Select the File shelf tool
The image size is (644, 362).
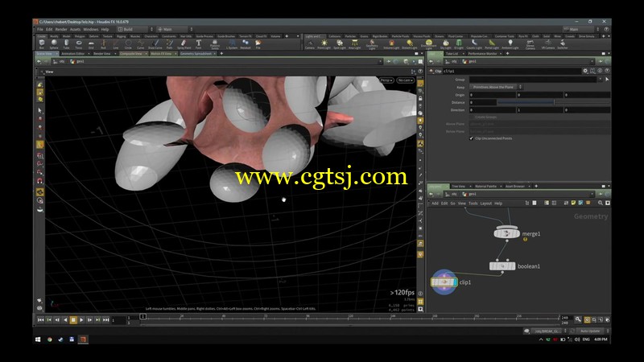pyautogui.click(x=258, y=44)
